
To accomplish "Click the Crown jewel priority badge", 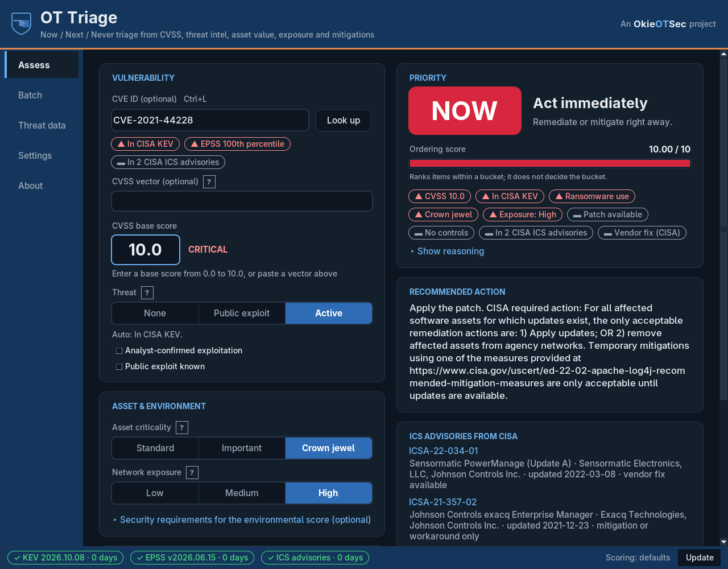I will coord(443,215).
